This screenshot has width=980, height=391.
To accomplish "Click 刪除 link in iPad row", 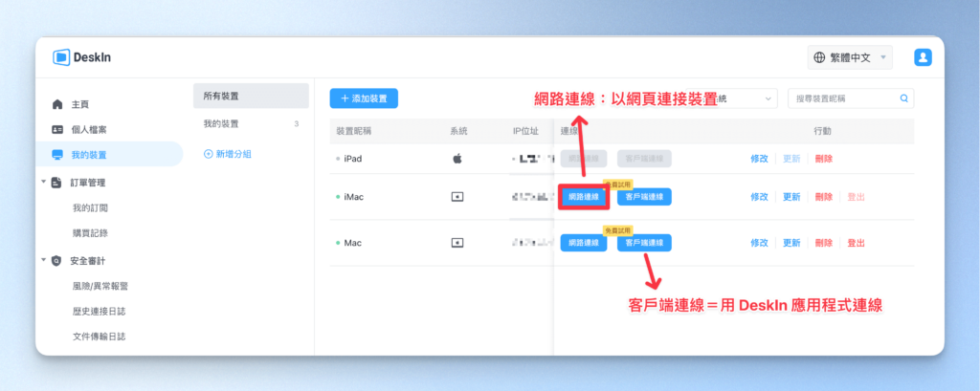I will coord(824,159).
